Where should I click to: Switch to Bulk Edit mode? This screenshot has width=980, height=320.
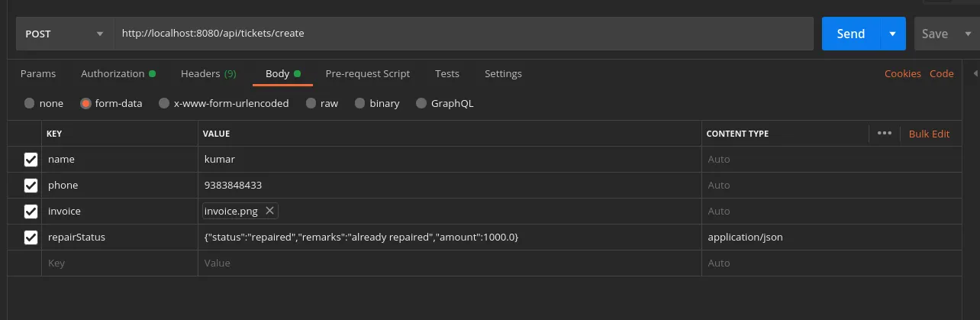tap(929, 134)
